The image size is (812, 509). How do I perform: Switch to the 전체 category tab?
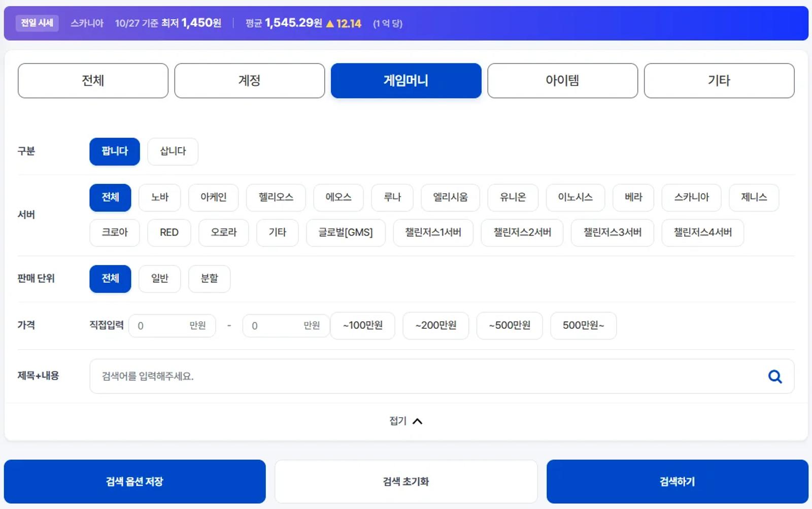click(x=93, y=81)
